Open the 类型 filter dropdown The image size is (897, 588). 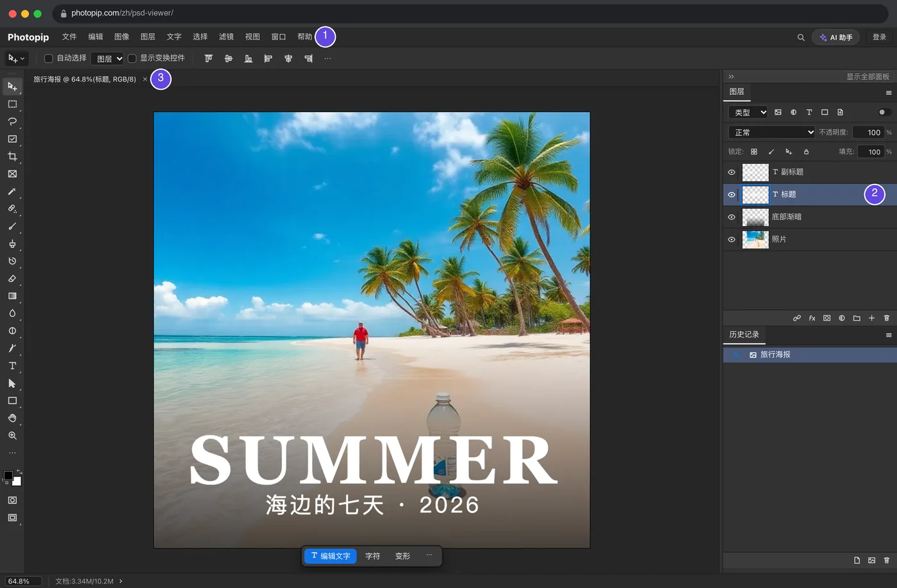(x=748, y=112)
